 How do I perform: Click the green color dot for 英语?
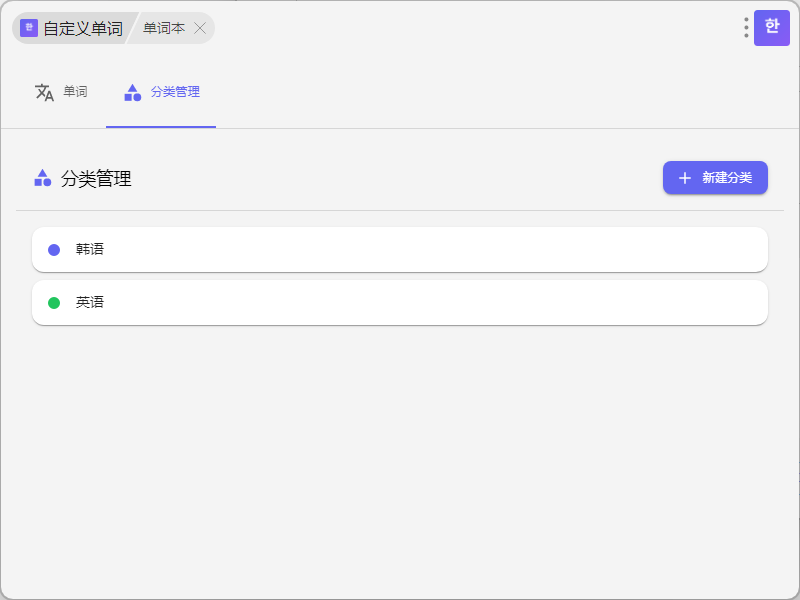pyautogui.click(x=54, y=303)
